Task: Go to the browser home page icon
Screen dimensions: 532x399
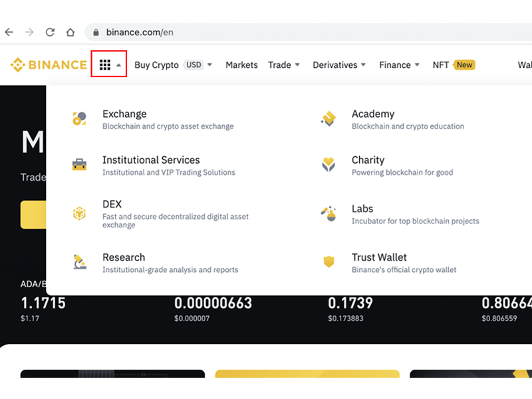Action: click(70, 32)
